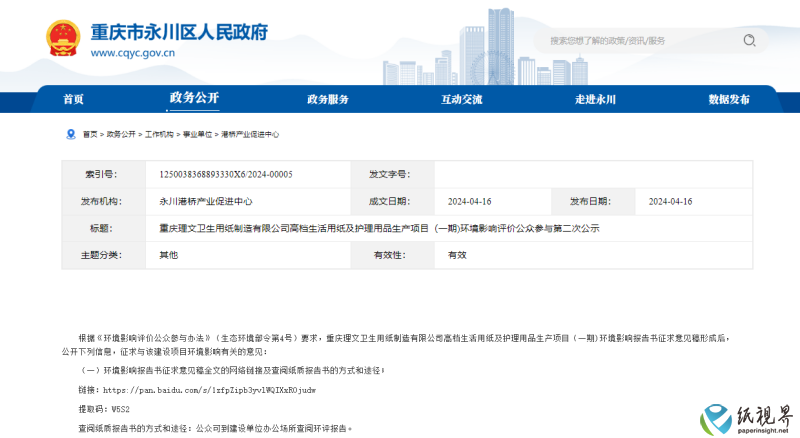Click the 主题分类 value 其他
800x438 pixels.
(x=168, y=255)
